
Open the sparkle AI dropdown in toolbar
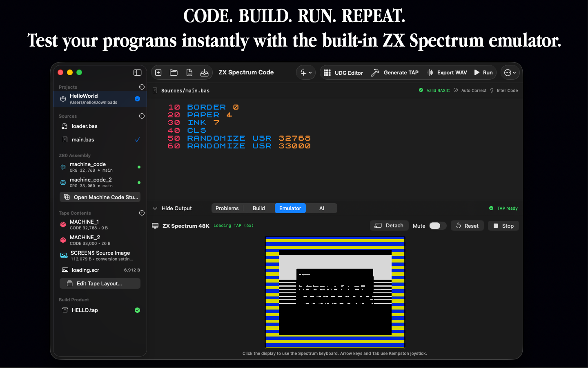[x=305, y=72]
